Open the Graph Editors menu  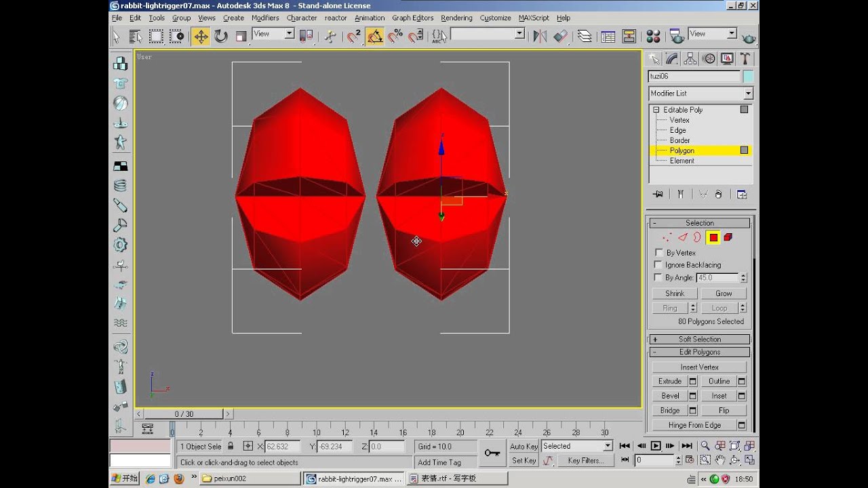point(413,18)
